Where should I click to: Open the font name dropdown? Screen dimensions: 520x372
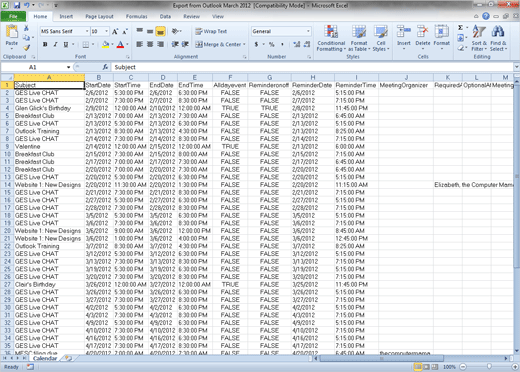tap(87, 31)
